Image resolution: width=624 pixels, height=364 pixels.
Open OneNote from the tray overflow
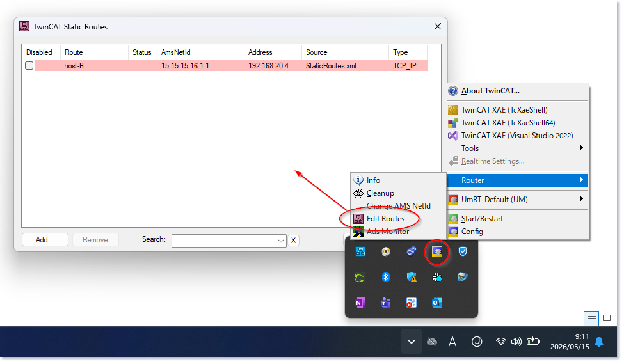360,303
